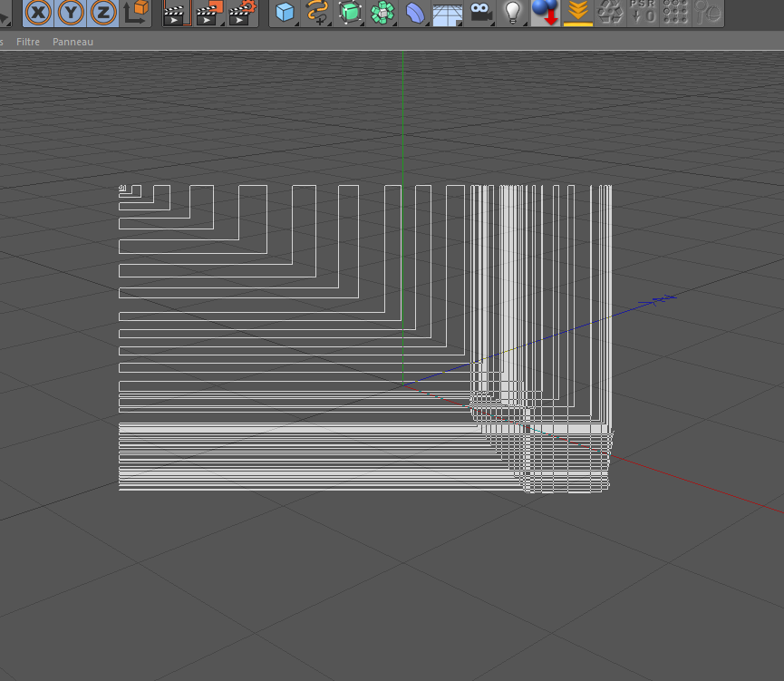Toggle the Y axis lock

click(71, 12)
